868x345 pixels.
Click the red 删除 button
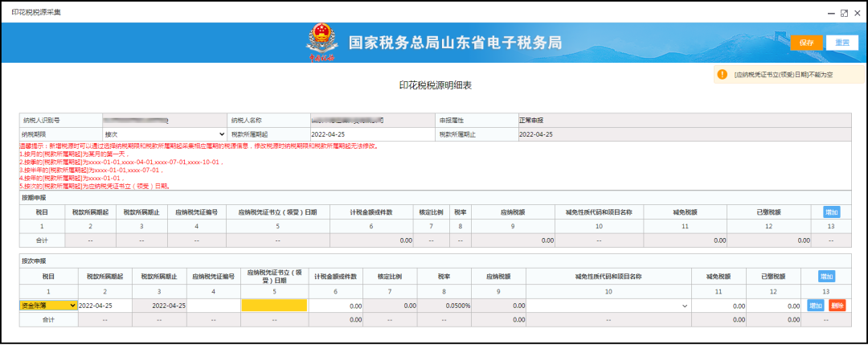pos(837,305)
